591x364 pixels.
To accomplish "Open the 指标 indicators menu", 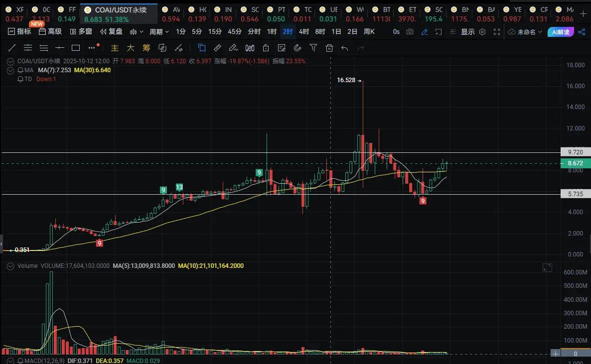I will [x=19, y=32].
